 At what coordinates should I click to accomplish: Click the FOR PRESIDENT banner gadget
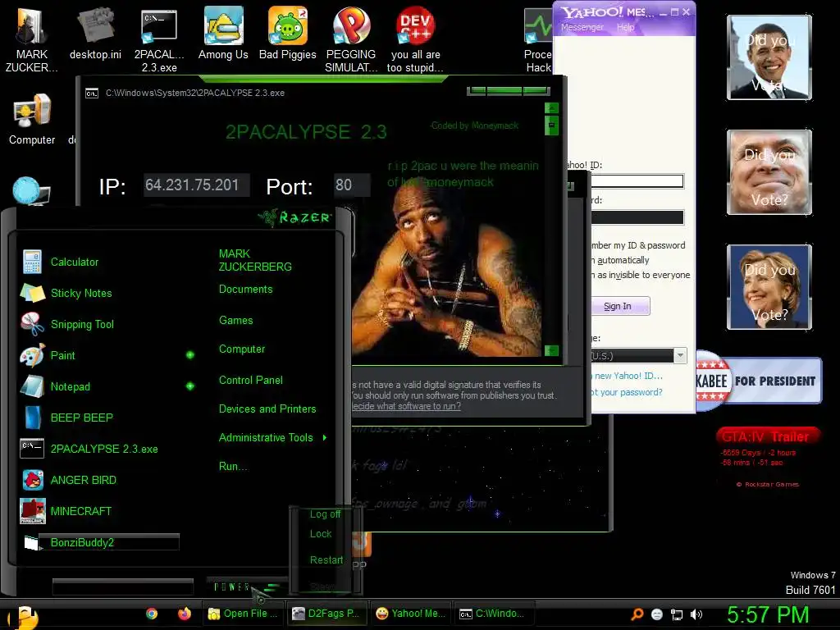759,381
